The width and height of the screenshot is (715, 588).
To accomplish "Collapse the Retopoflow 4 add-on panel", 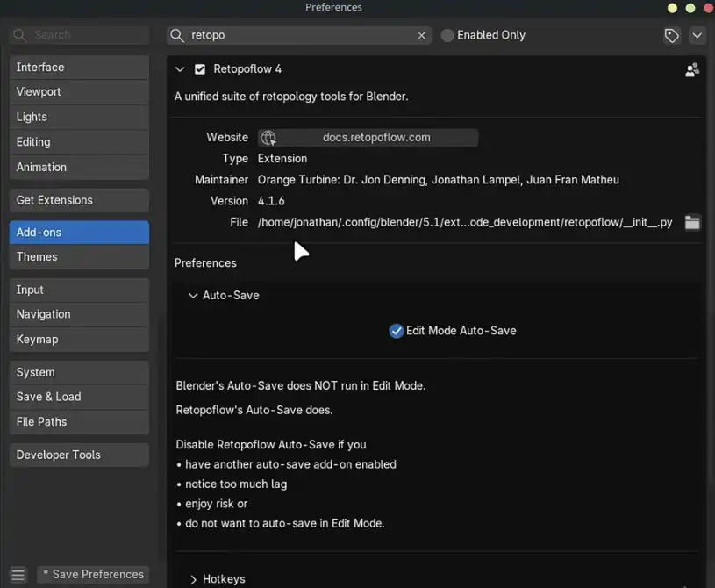I will tap(180, 69).
